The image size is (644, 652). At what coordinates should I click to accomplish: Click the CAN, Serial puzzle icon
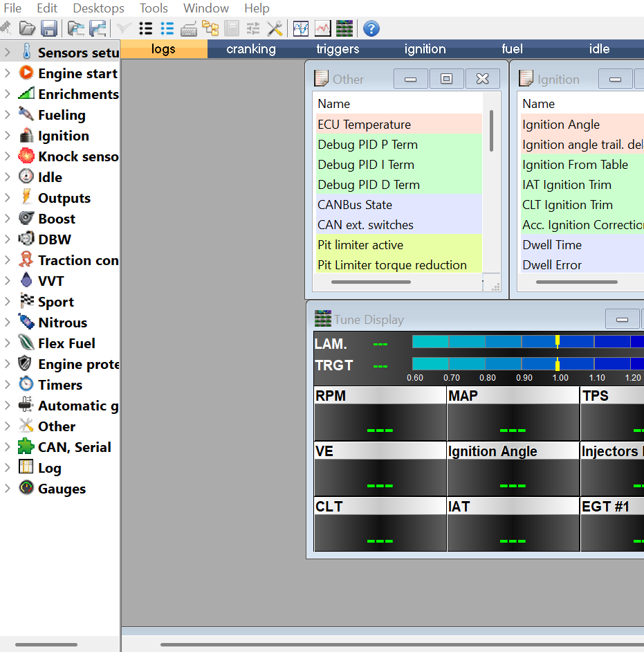(x=26, y=446)
